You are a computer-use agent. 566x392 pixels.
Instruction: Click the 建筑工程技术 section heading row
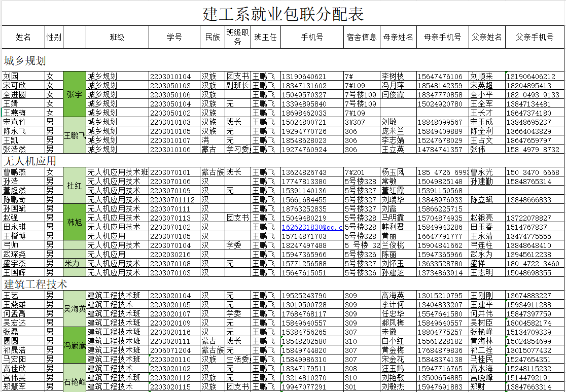pyautogui.click(x=283, y=284)
